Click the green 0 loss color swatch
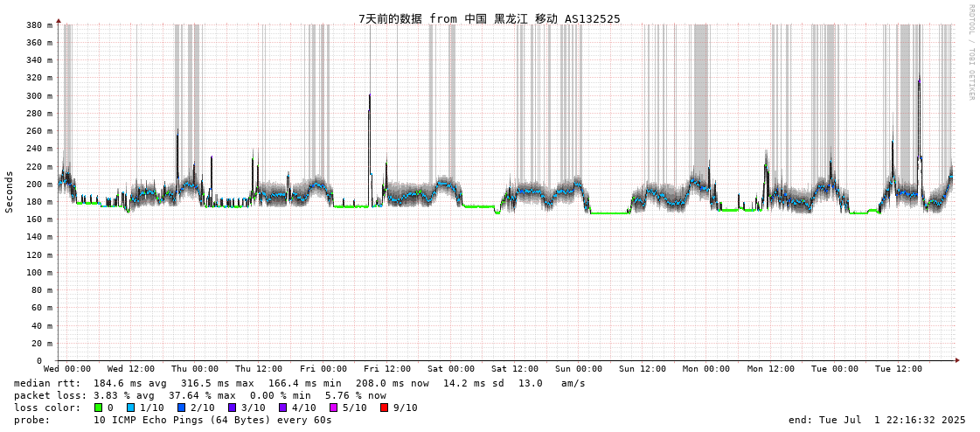Screen dimensions: 980x432 98,408
